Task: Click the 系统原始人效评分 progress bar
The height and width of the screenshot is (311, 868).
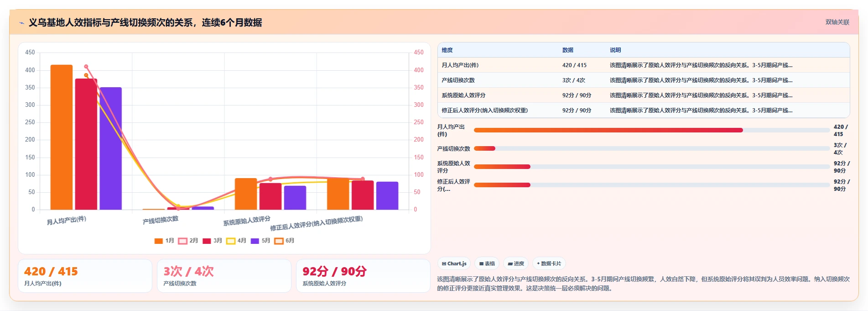Action: (x=652, y=167)
